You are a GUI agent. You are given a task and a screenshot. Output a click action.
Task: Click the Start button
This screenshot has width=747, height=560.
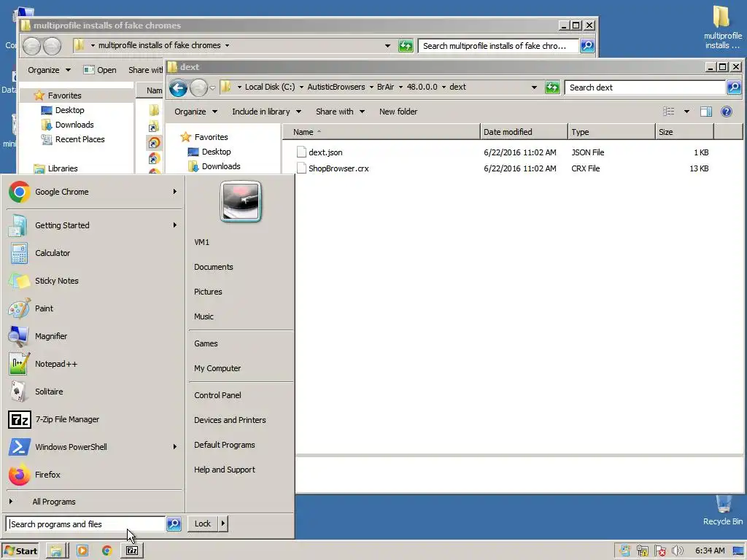coord(20,551)
